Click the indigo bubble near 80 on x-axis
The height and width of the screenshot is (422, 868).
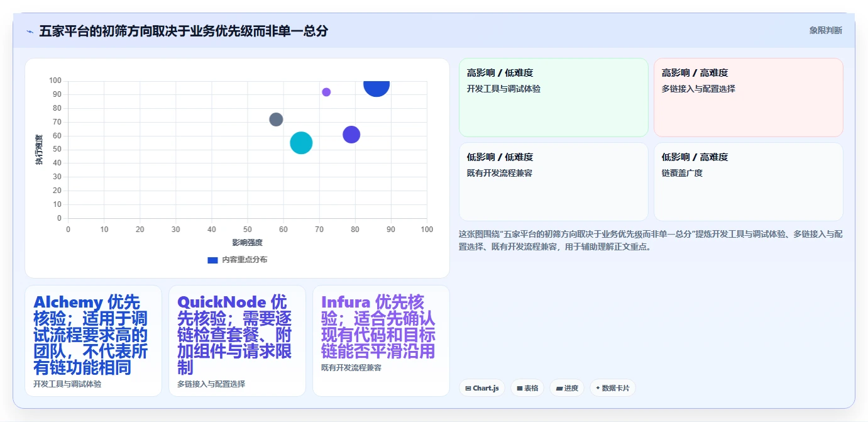[351, 135]
